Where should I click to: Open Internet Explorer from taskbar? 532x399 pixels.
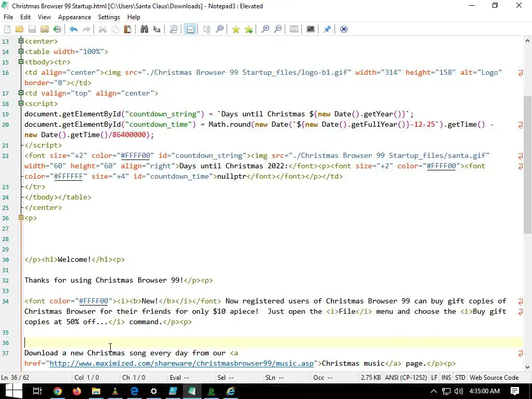tap(231, 391)
